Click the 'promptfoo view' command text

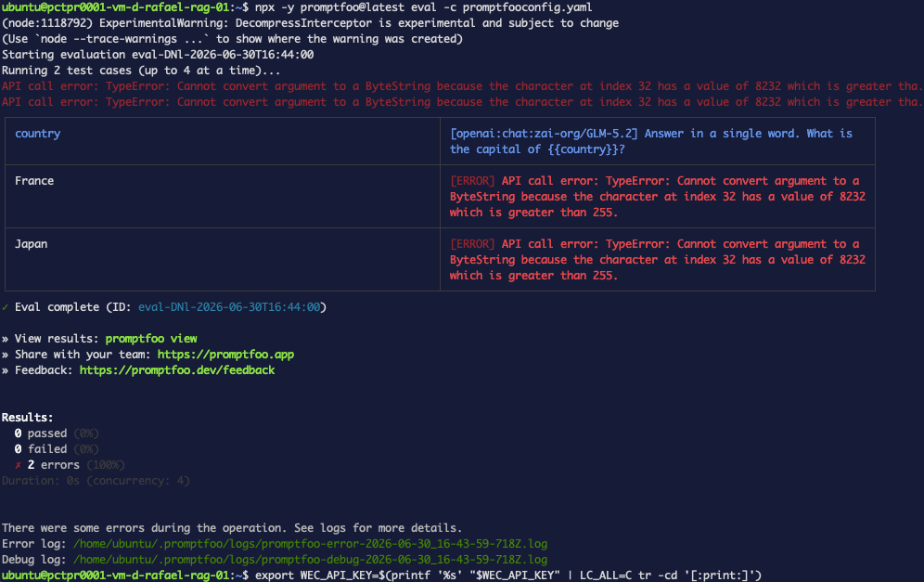tap(151, 339)
